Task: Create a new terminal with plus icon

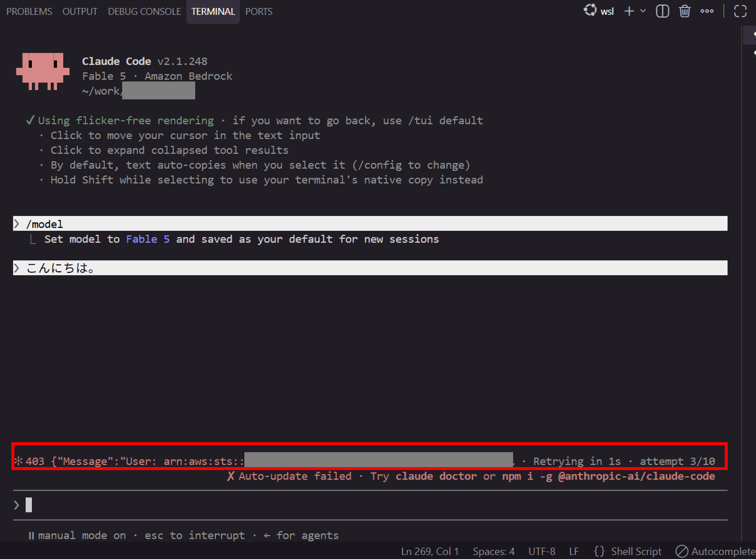Action: pos(629,11)
